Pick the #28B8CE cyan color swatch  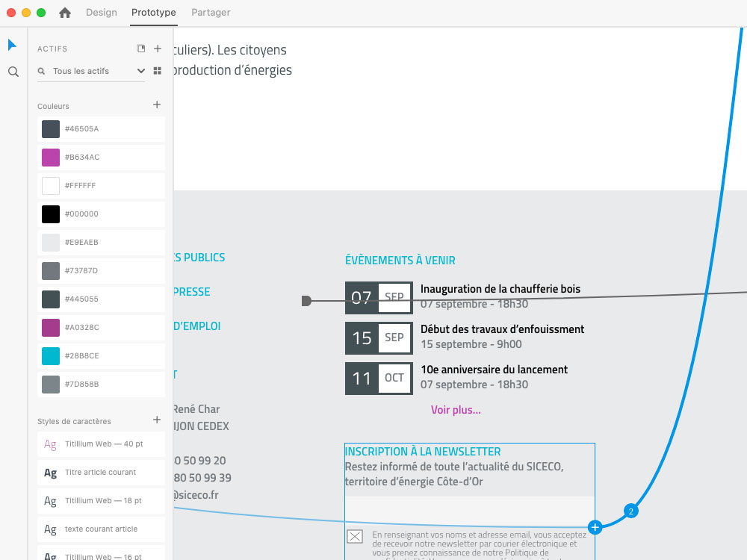51,356
